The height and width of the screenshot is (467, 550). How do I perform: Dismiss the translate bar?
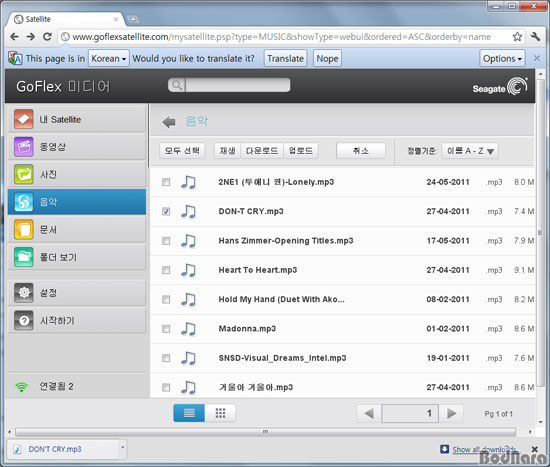537,58
